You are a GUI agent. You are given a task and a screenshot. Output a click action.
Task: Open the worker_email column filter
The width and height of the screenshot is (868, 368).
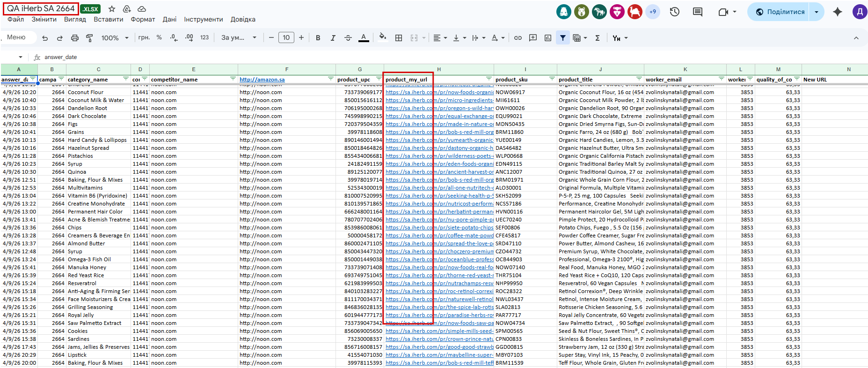click(722, 79)
